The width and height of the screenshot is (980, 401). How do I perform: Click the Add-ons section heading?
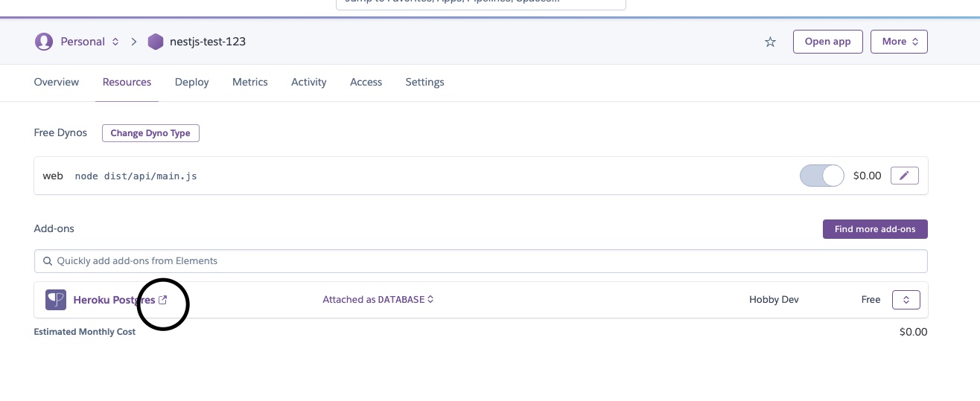pyautogui.click(x=54, y=228)
